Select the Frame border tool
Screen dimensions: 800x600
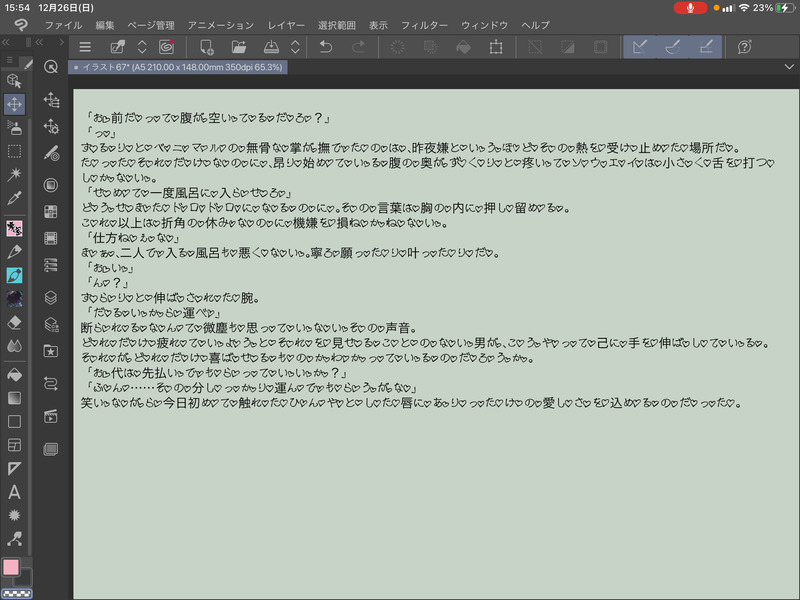coord(14,445)
